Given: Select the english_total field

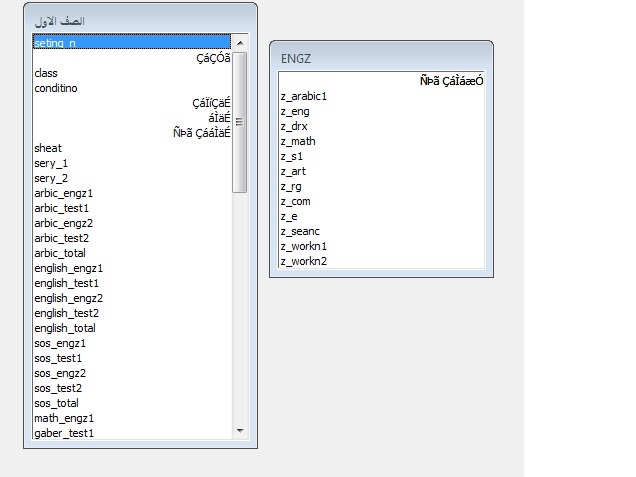Looking at the screenshot, I should point(65,328).
